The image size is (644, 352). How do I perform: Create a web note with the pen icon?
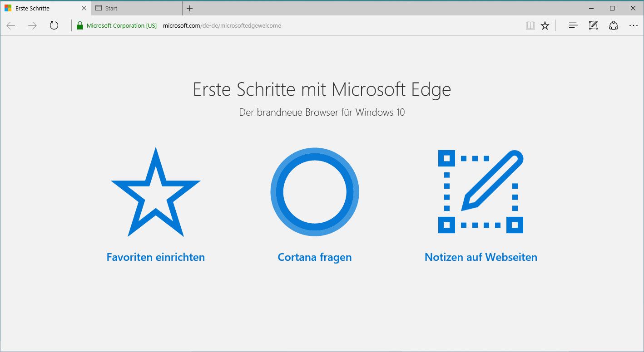(x=593, y=25)
